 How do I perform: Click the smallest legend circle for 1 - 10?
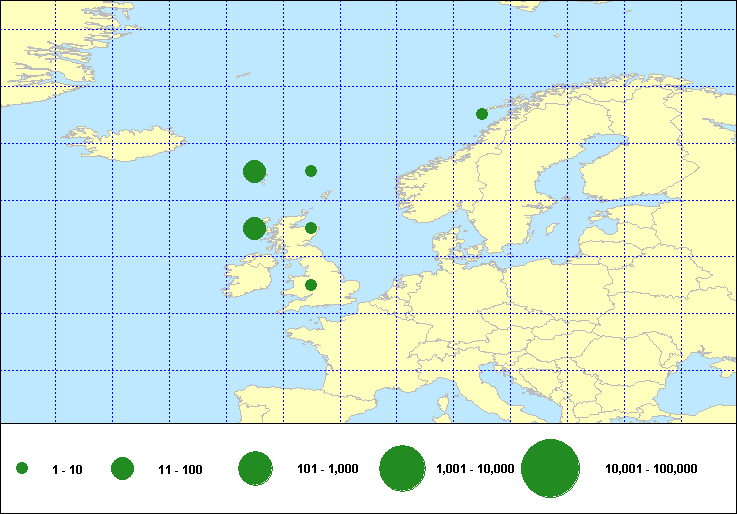pos(22,468)
